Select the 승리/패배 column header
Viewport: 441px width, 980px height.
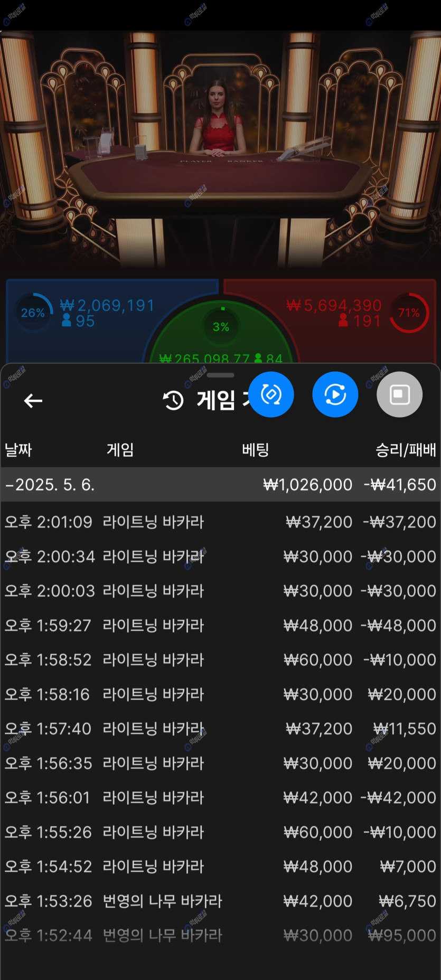405,450
